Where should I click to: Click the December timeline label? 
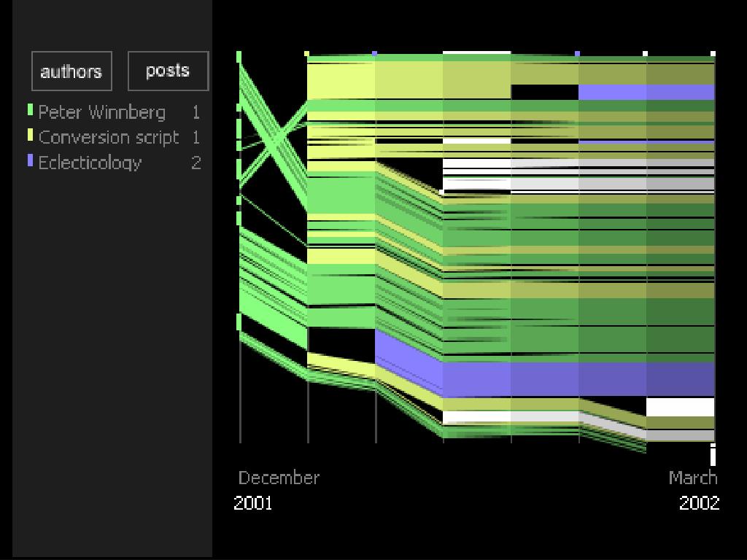tap(279, 478)
